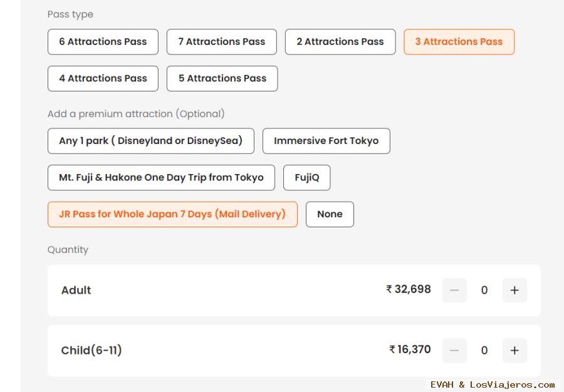Click the Add a premium attraction heading

[x=136, y=114]
